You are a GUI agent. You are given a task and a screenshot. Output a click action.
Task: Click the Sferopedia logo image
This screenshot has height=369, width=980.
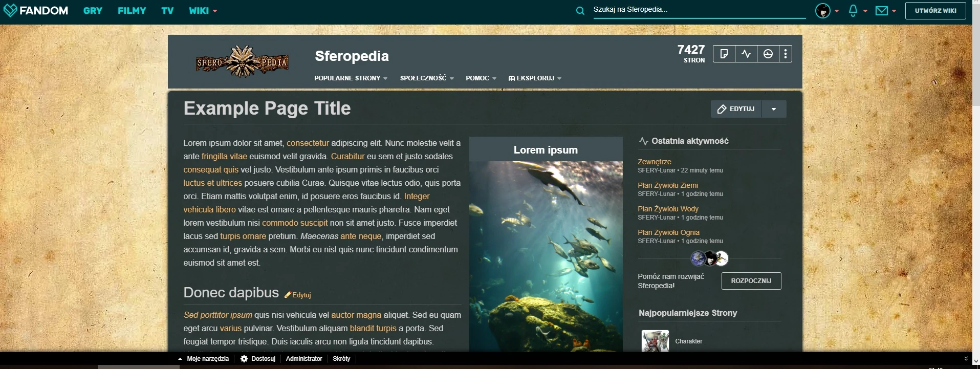point(242,61)
